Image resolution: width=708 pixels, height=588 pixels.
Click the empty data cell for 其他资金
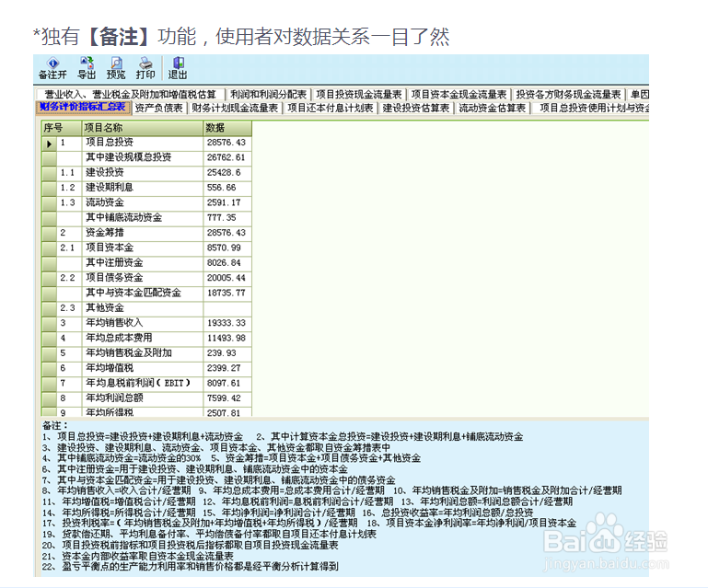[227, 307]
